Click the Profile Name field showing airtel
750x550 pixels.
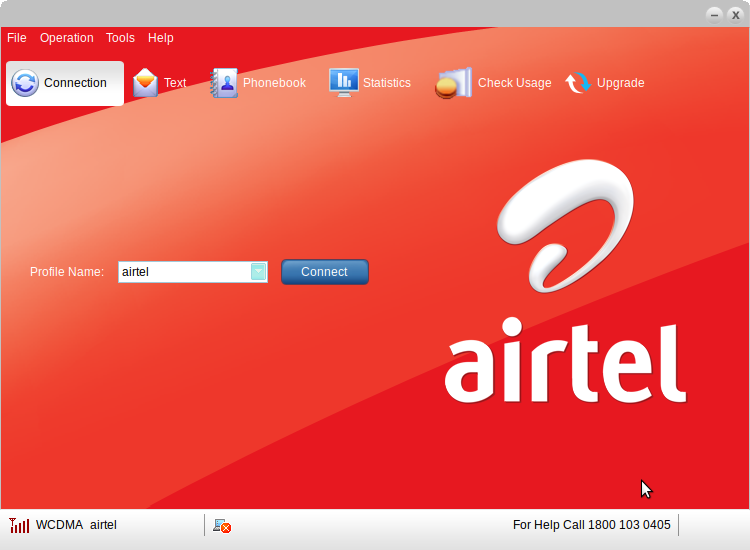click(x=193, y=272)
